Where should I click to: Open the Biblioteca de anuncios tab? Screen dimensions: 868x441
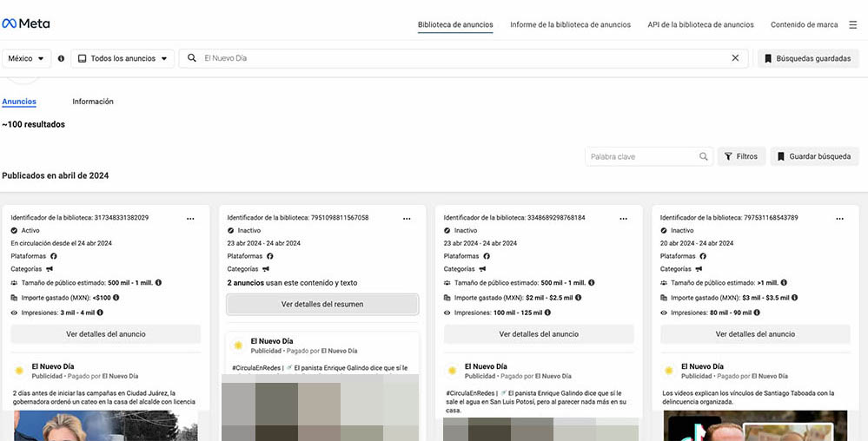[x=455, y=25]
